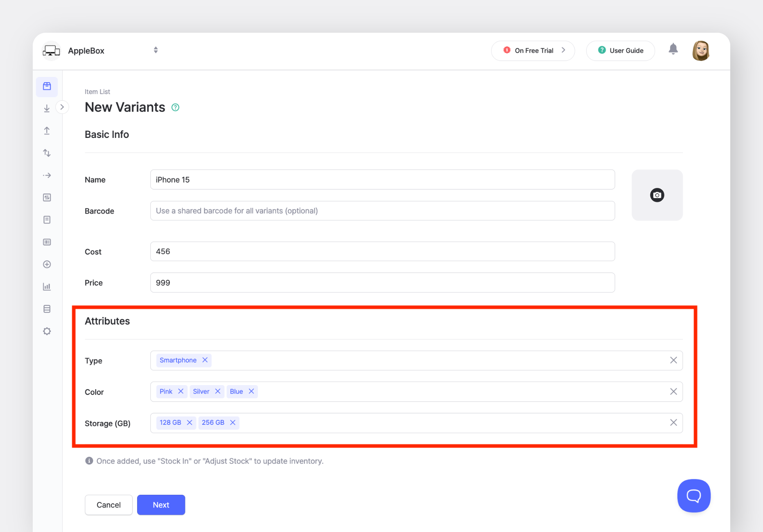The height and width of the screenshot is (532, 763).
Task: Open the Item List sidebar icon
Action: [47, 87]
